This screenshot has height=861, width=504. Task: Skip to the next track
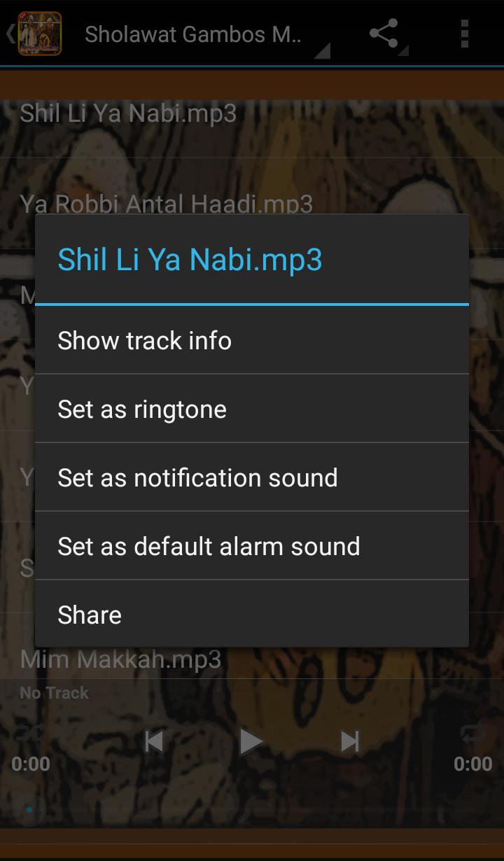pos(349,741)
